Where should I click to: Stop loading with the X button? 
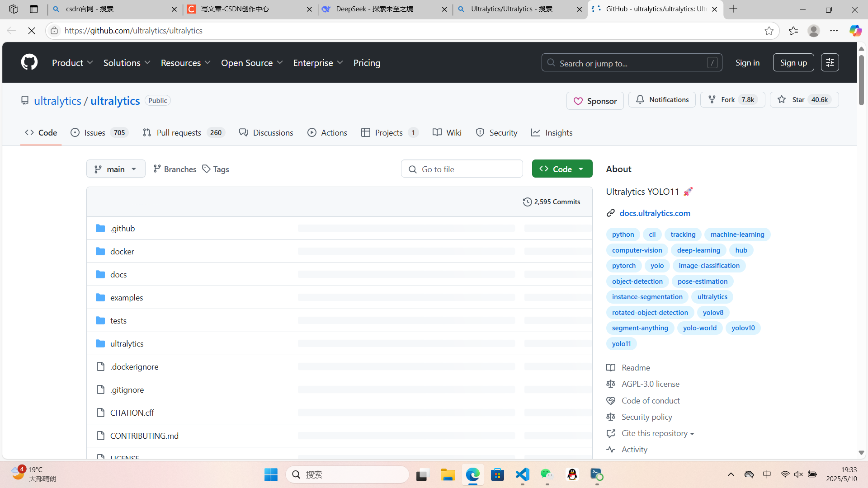(x=32, y=31)
